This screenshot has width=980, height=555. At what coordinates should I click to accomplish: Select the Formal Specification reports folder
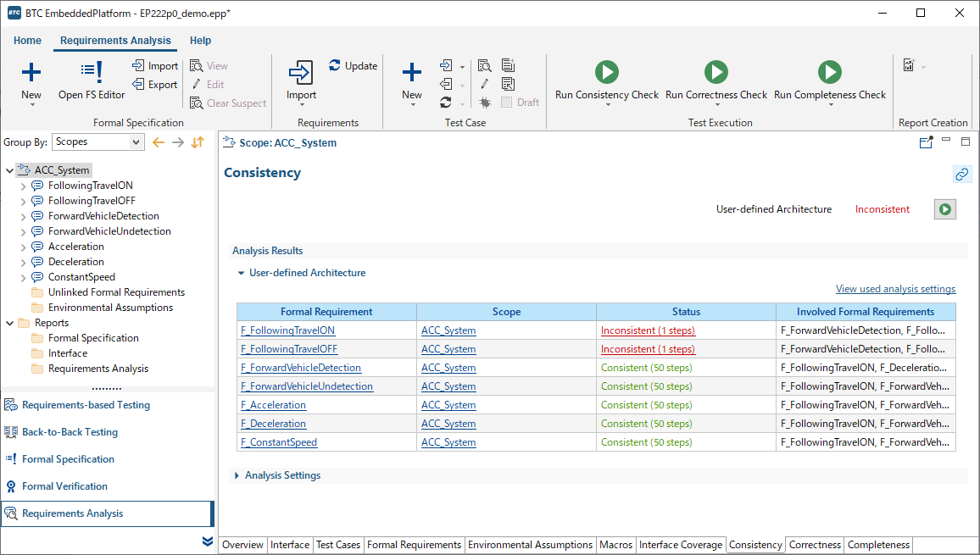93,338
